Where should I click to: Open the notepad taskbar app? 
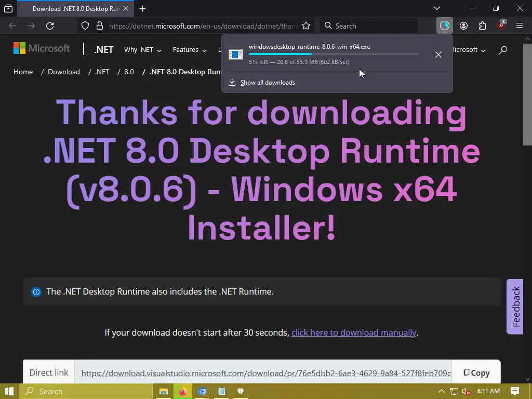(x=221, y=392)
